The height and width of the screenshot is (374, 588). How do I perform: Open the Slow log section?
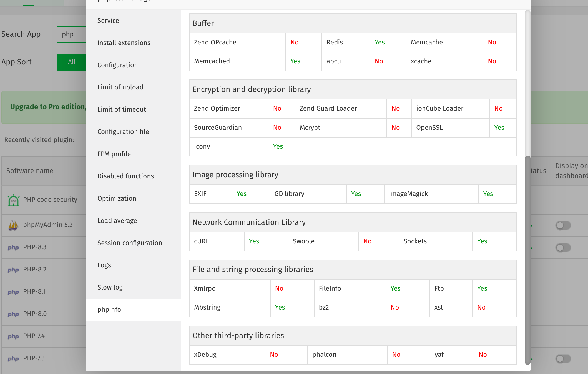click(110, 287)
